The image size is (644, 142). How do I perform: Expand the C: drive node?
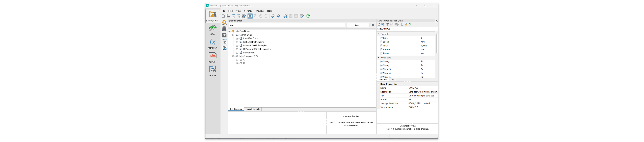tap(237, 60)
